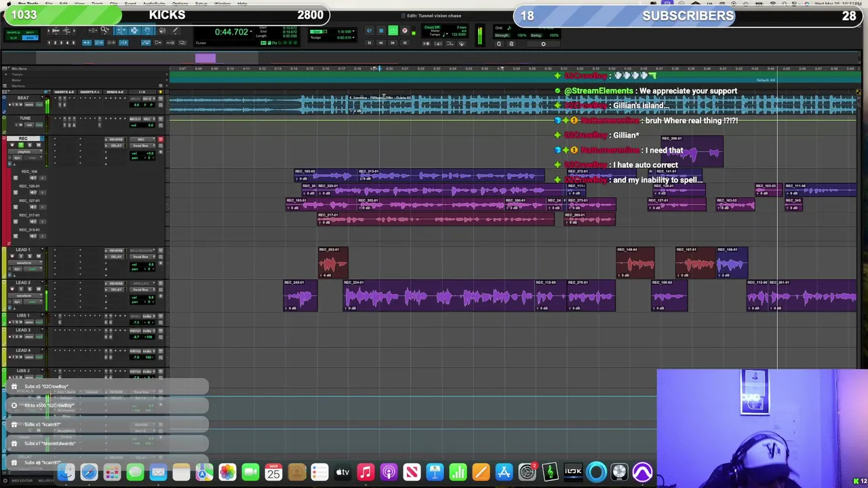The width and height of the screenshot is (868, 488).
Task: Open the DELAY send on LEAD 2
Action: [115, 289]
